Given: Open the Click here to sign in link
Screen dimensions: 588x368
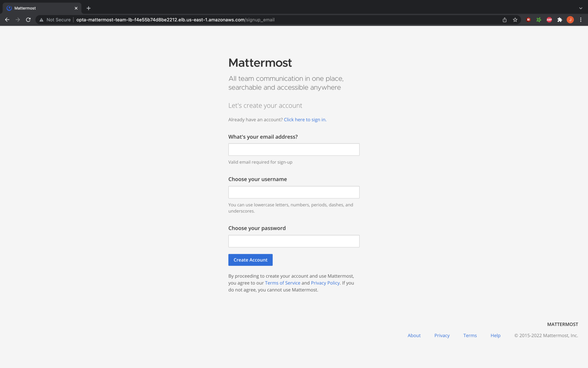Looking at the screenshot, I should pyautogui.click(x=305, y=119).
